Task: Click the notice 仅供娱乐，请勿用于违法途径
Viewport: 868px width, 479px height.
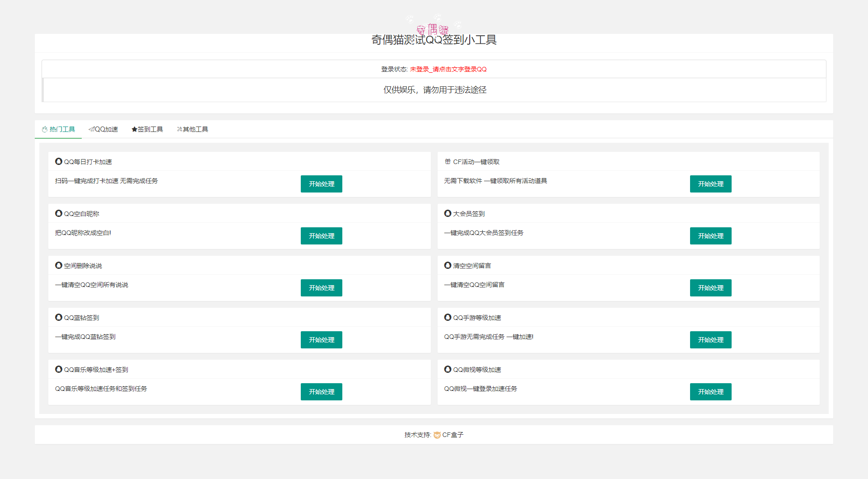Action: (435, 90)
